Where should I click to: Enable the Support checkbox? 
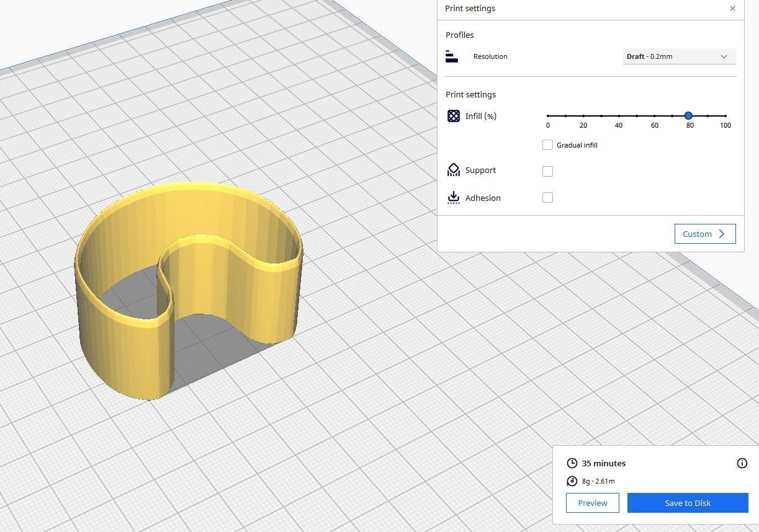click(x=547, y=171)
